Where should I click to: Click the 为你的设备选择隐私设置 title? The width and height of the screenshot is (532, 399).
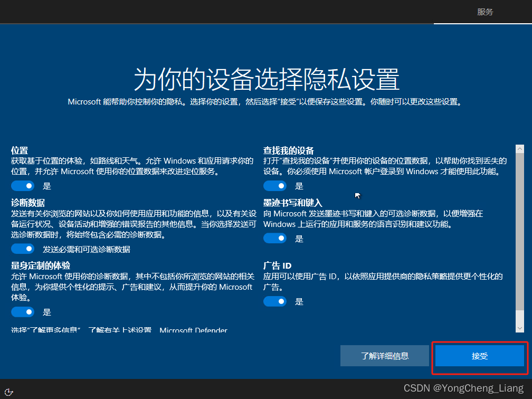coord(267,79)
